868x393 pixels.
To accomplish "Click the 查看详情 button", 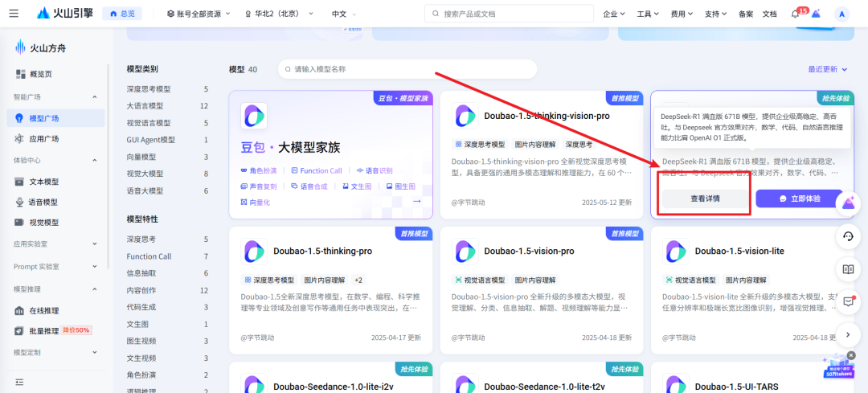I will click(x=705, y=199).
